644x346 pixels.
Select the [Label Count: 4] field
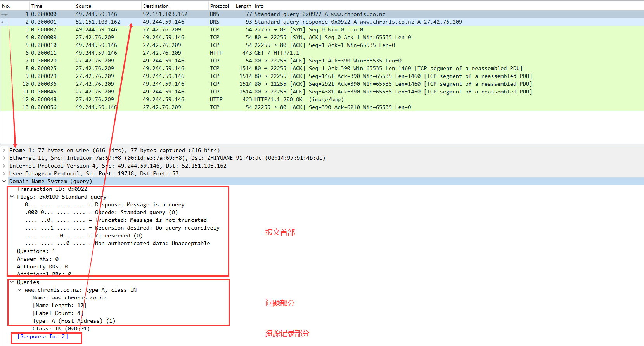(x=58, y=313)
